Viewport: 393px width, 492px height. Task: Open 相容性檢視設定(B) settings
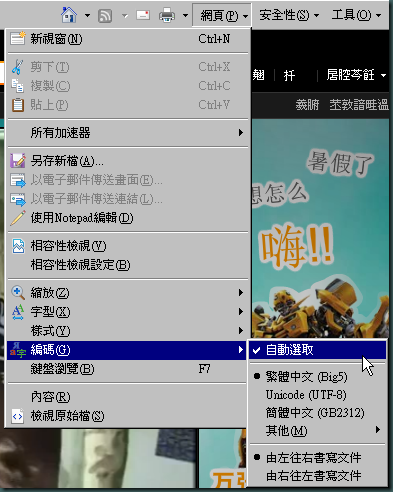(x=128, y=265)
